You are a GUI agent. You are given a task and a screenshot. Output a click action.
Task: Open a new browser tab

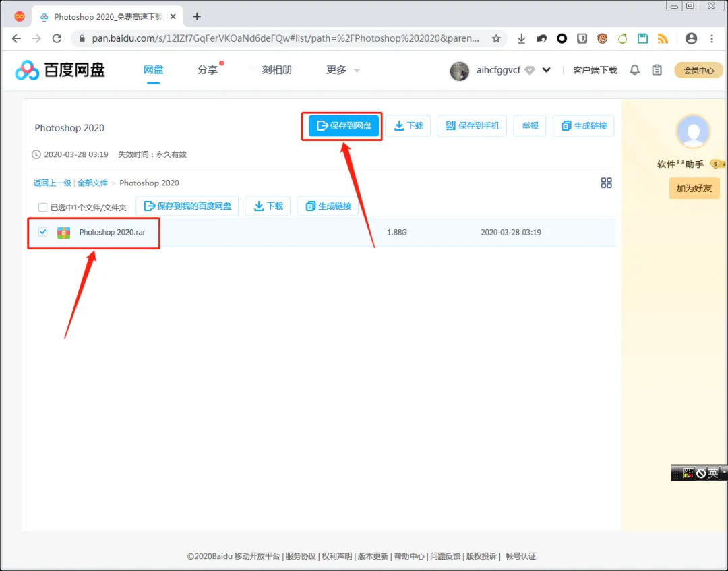[197, 17]
